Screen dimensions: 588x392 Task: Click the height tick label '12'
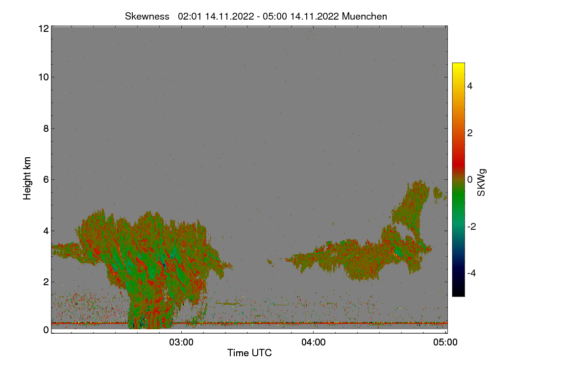pyautogui.click(x=43, y=28)
